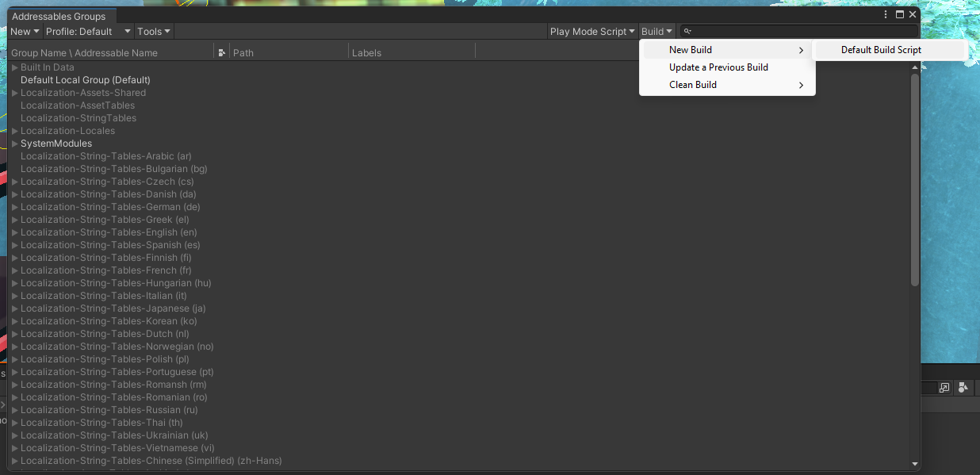This screenshot has width=980, height=475.
Task: Open the New dropdown
Action: tap(24, 31)
